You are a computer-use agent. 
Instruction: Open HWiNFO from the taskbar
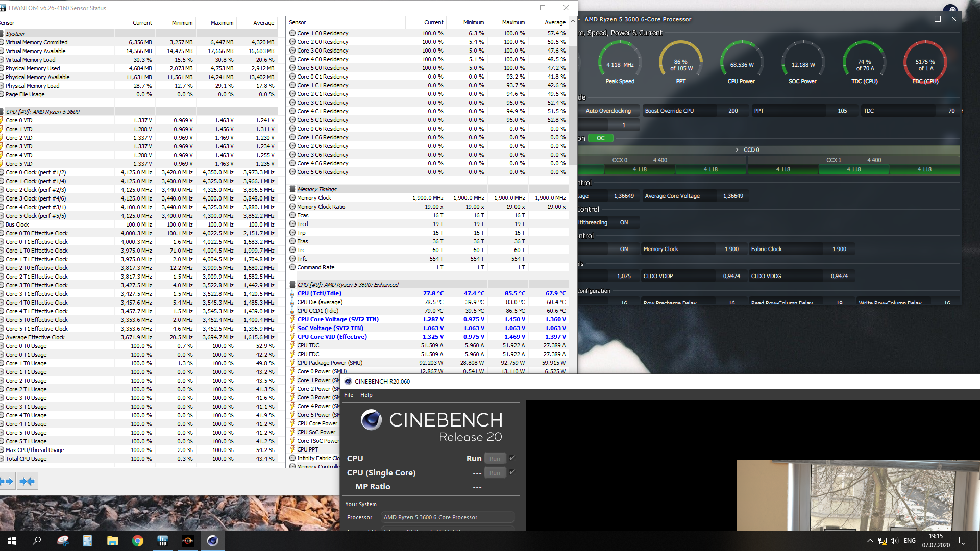pos(163,541)
